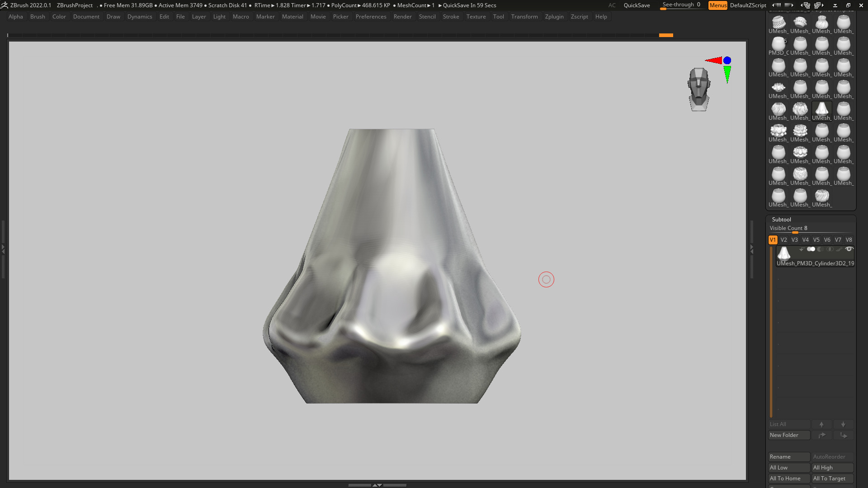Enable visibility set V7

coord(838,240)
